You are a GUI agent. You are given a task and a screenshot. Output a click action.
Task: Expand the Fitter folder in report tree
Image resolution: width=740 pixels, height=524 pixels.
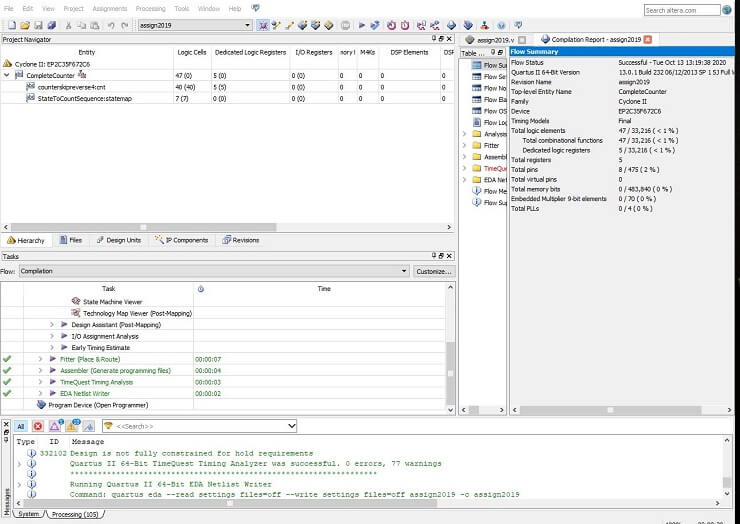[464, 145]
